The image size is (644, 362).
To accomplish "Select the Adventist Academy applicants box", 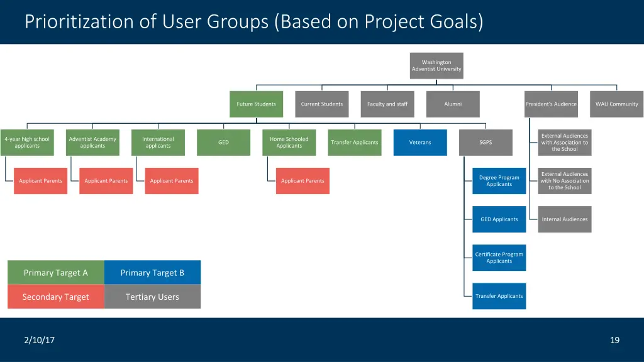I will pyautogui.click(x=92, y=143).
